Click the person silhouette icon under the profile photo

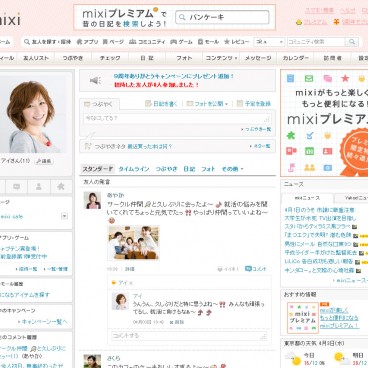point(39,187)
